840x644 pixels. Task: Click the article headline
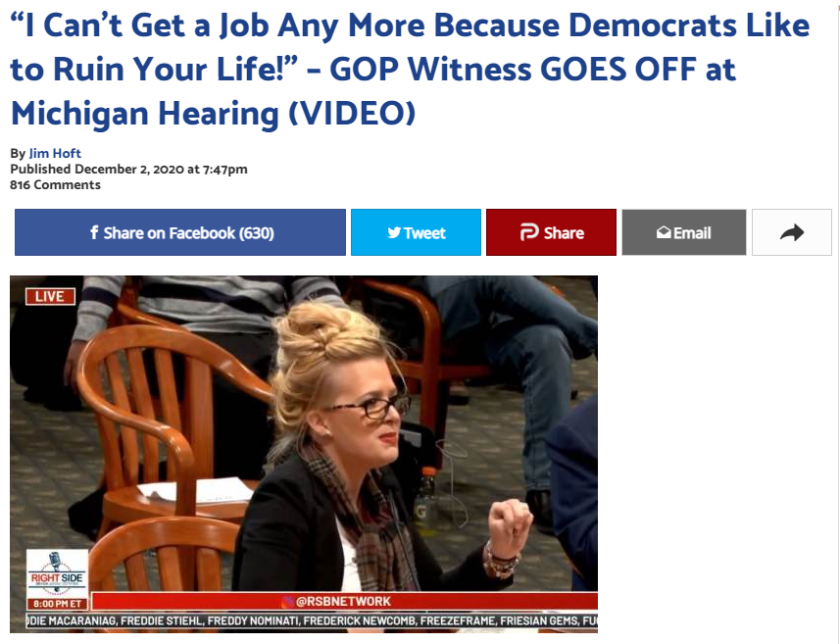pos(410,70)
